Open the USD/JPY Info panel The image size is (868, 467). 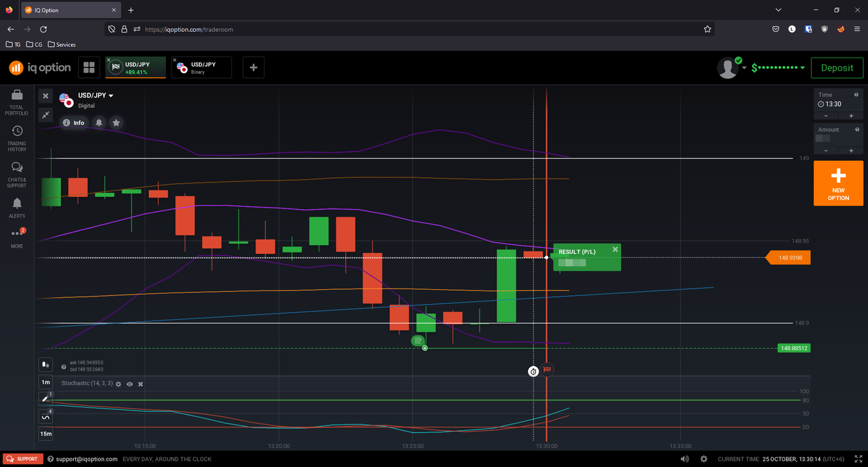tap(74, 123)
